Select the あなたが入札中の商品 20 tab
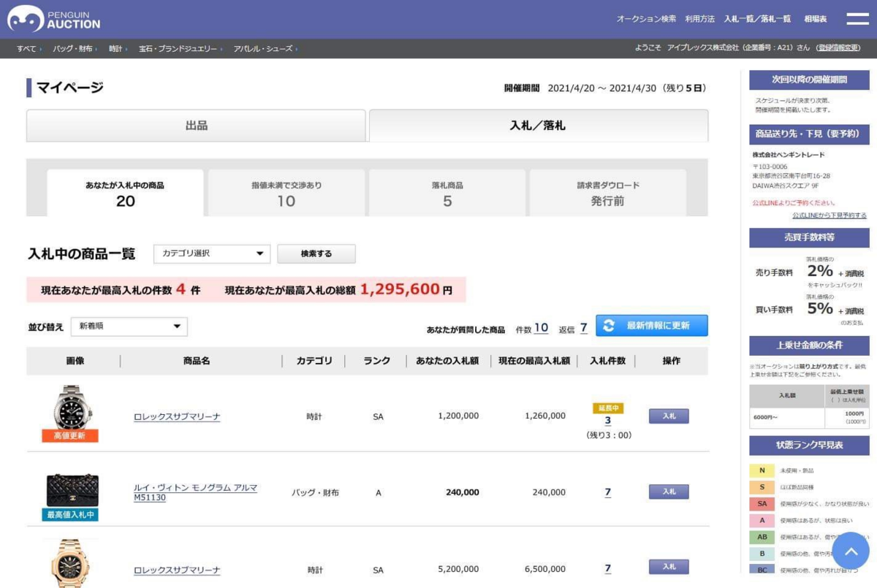The height and width of the screenshot is (588, 877). click(x=125, y=193)
